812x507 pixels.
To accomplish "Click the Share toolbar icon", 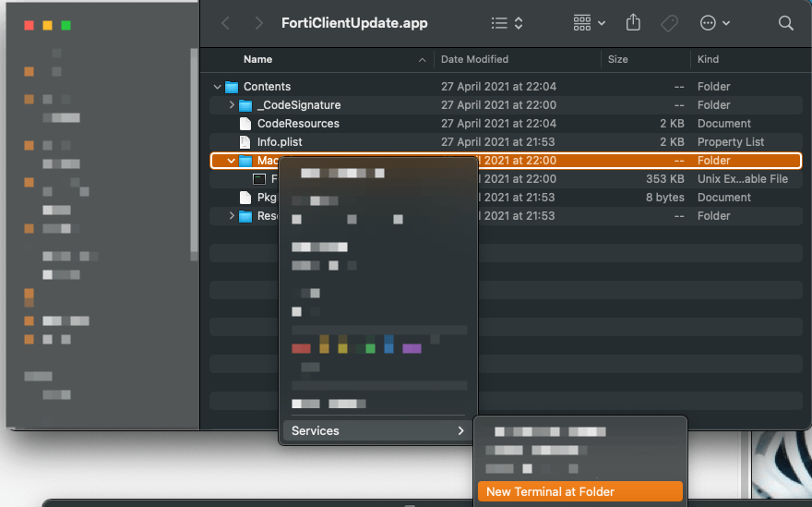I will [x=633, y=23].
